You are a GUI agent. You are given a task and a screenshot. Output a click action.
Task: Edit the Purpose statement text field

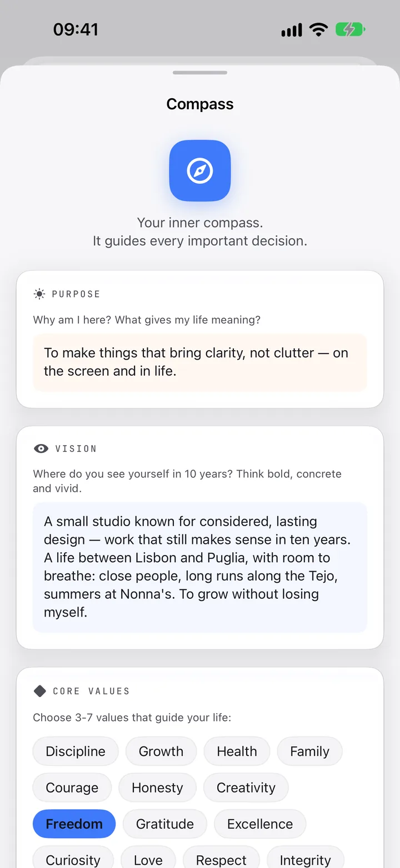200,362
